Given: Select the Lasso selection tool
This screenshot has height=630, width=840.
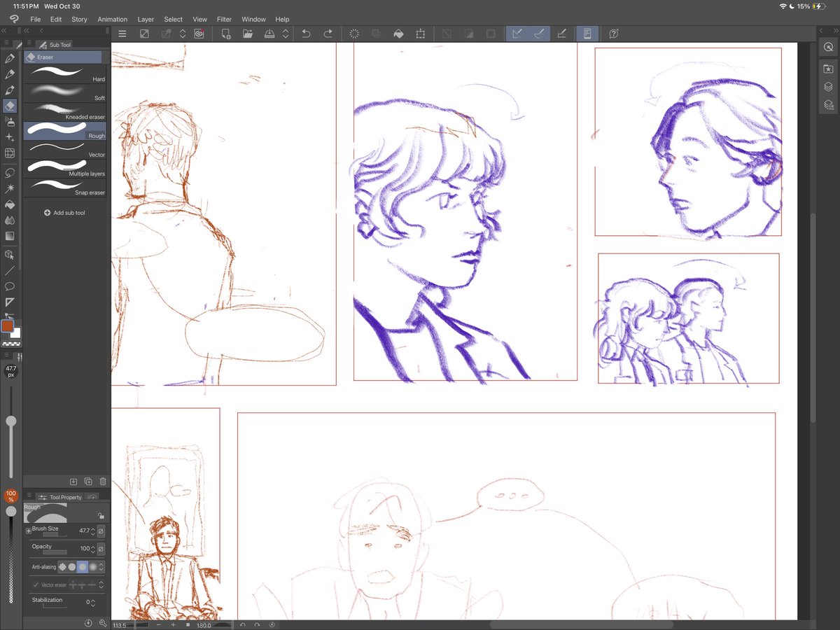Looking at the screenshot, I should [10, 172].
